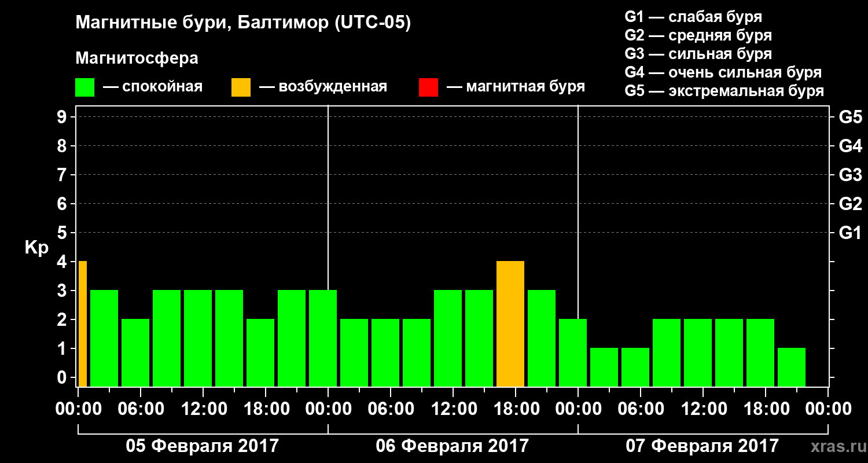This screenshot has width=868, height=463.
Task: Click the last Kp 1 bar on 07 Февраля
Action: [x=792, y=367]
